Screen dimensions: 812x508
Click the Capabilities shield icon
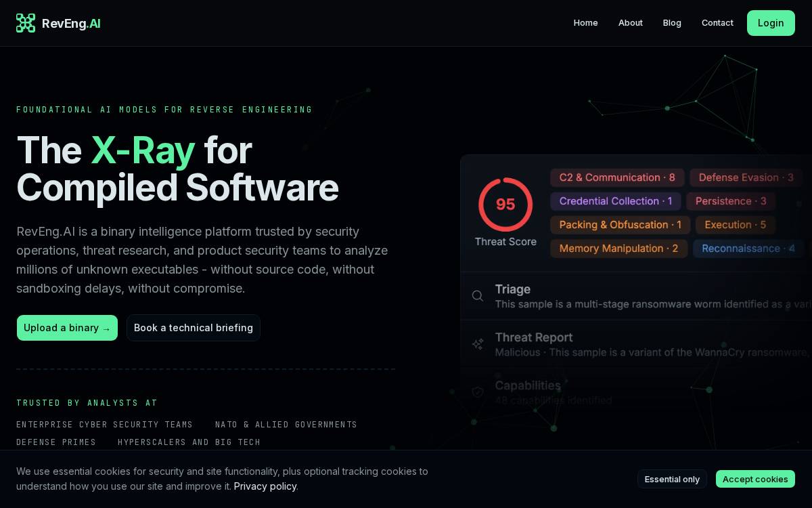(x=478, y=392)
